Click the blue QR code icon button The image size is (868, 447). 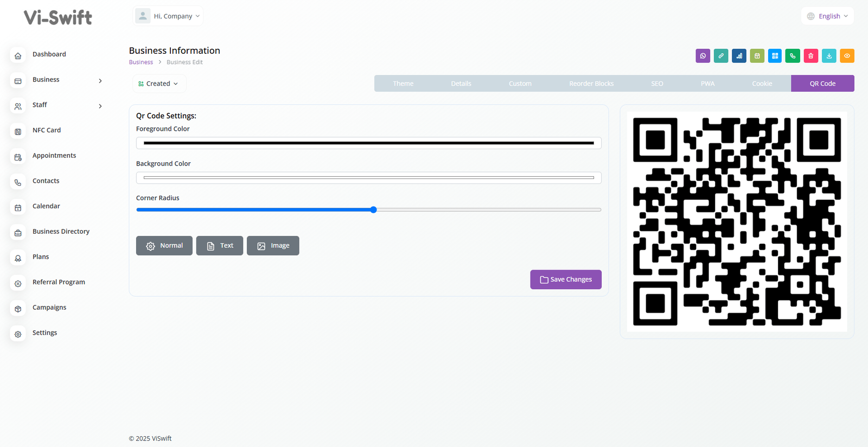click(x=775, y=56)
